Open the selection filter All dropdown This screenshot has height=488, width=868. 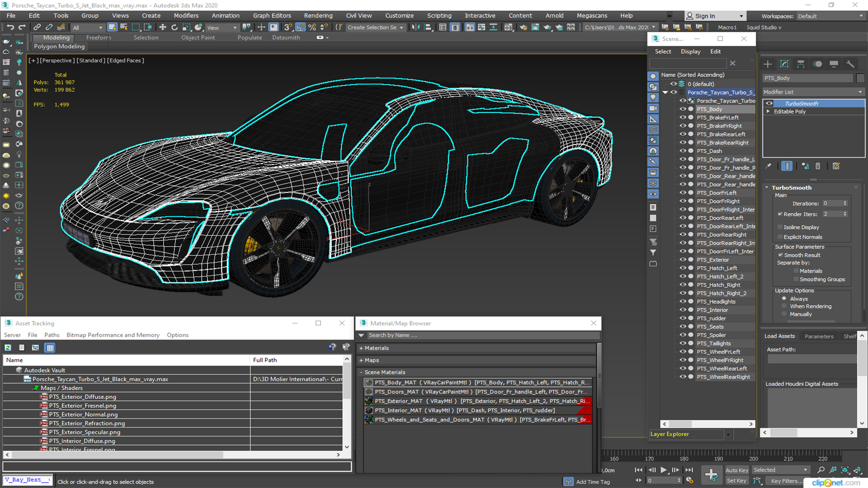[x=88, y=28]
